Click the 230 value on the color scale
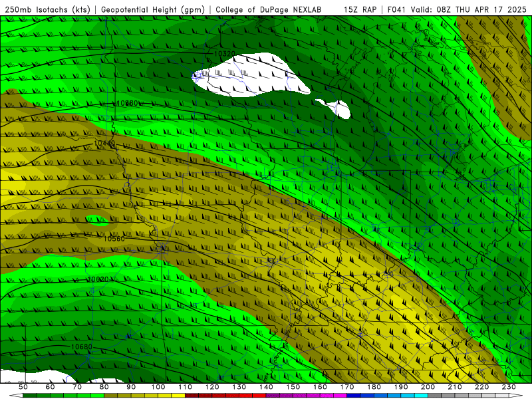The width and height of the screenshot is (532, 399). [x=509, y=387]
